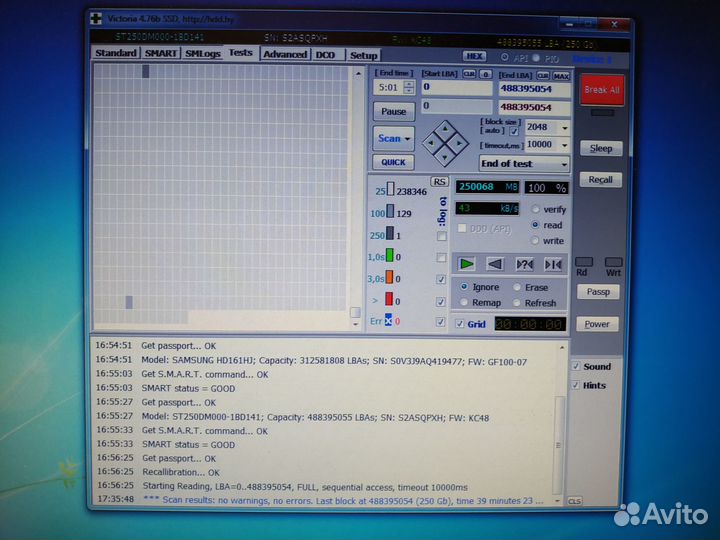Select the verify radio button
The image size is (720, 540).
(535, 209)
